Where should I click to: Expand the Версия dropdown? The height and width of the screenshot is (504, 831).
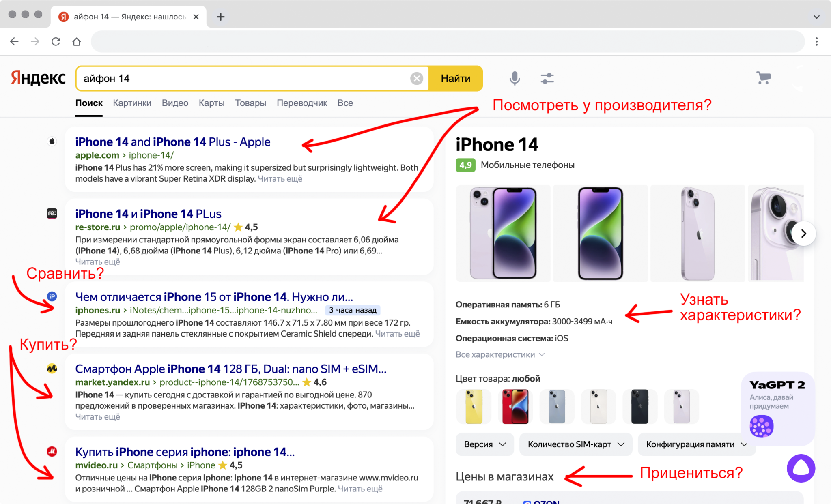pos(484,444)
